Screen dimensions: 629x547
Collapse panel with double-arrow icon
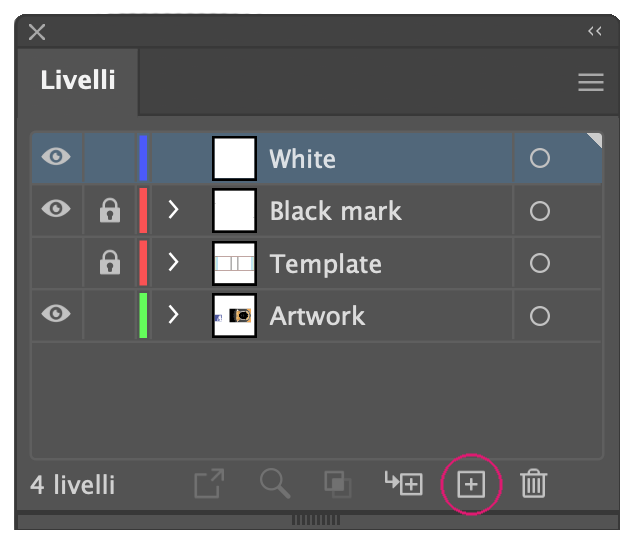[595, 31]
